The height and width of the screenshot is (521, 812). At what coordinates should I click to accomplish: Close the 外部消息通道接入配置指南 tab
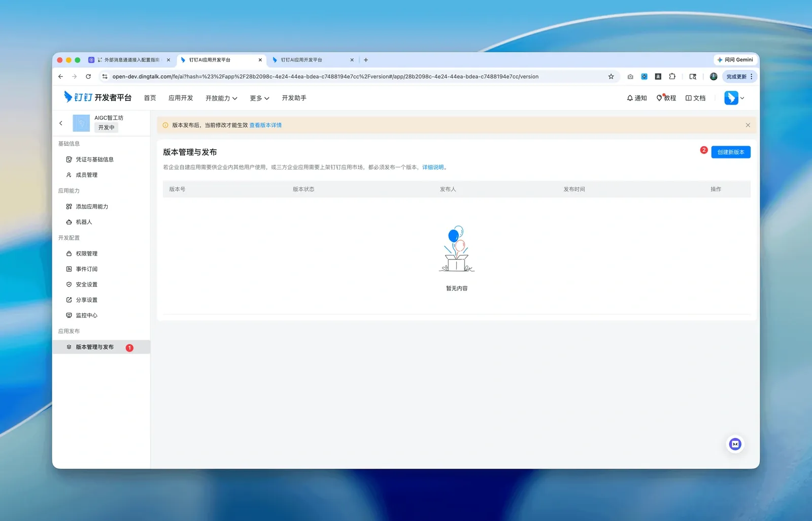click(168, 60)
